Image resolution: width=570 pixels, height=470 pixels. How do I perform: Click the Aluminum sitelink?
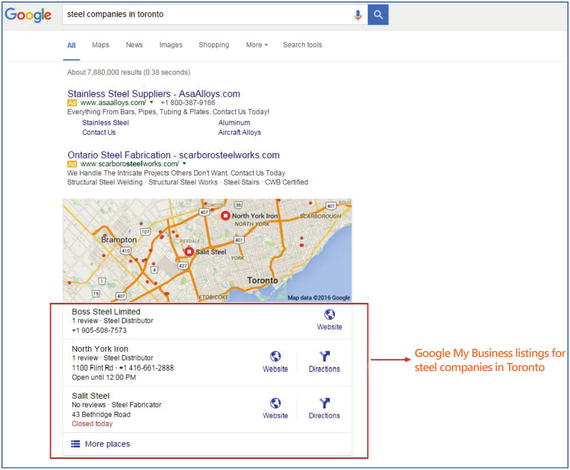[x=234, y=122]
